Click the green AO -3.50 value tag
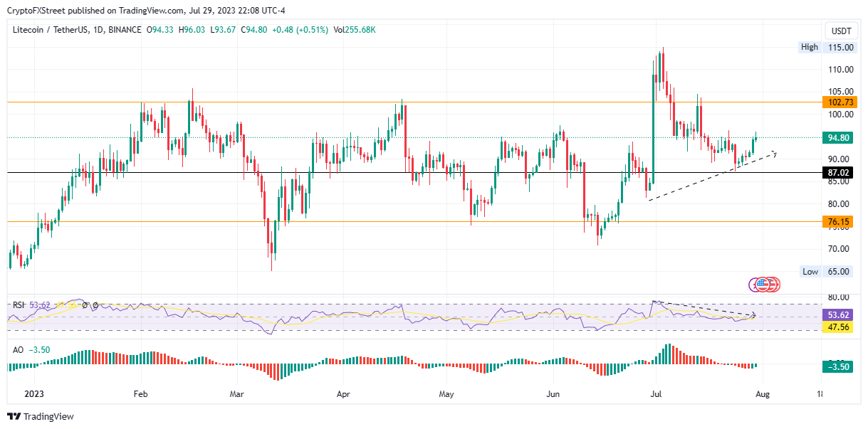The height and width of the screenshot is (429, 868). (x=838, y=367)
